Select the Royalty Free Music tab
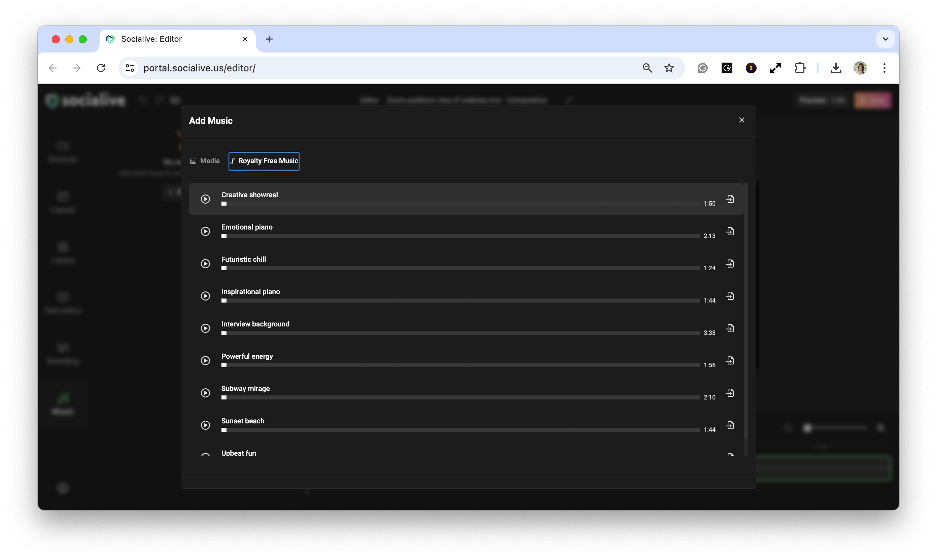The height and width of the screenshot is (560, 937). point(264,161)
